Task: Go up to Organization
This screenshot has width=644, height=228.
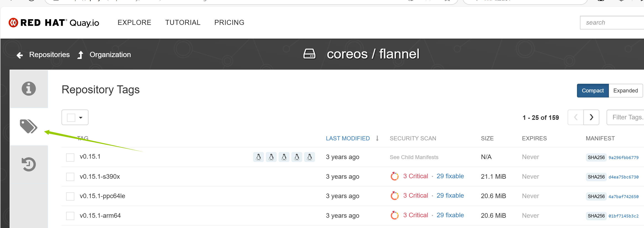Action: 110,55
